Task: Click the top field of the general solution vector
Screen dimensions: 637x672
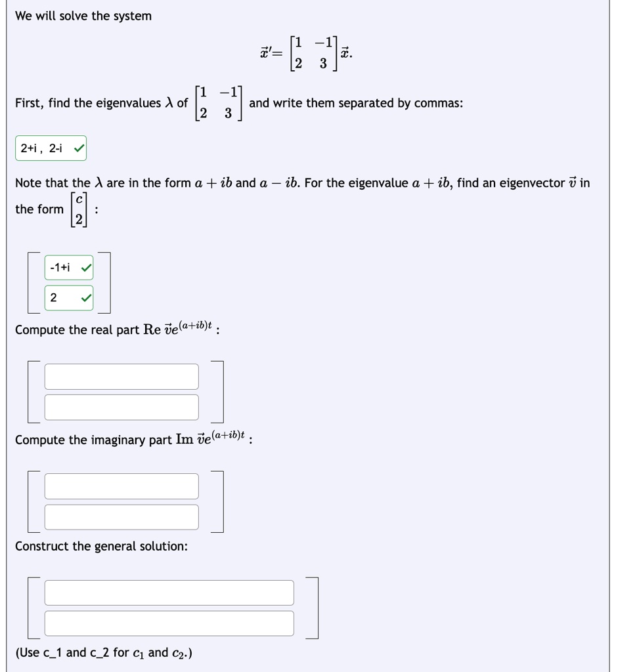Action: pos(169,593)
